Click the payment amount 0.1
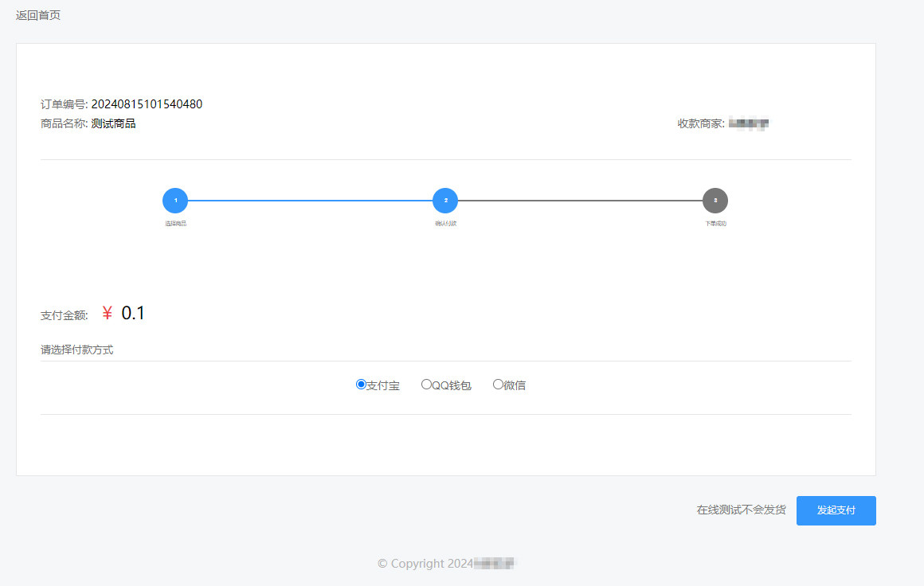The height and width of the screenshot is (586, 924). 133,314
